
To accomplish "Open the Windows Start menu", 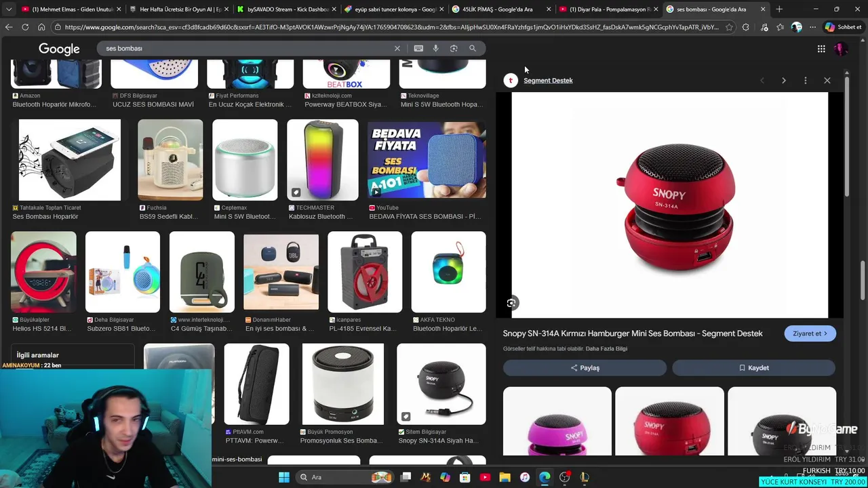I will [x=284, y=477].
